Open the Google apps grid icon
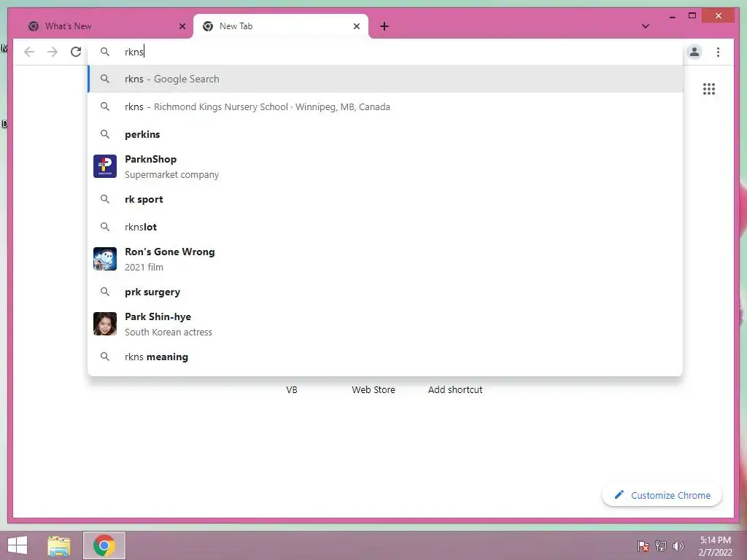The image size is (747, 560). click(x=709, y=89)
